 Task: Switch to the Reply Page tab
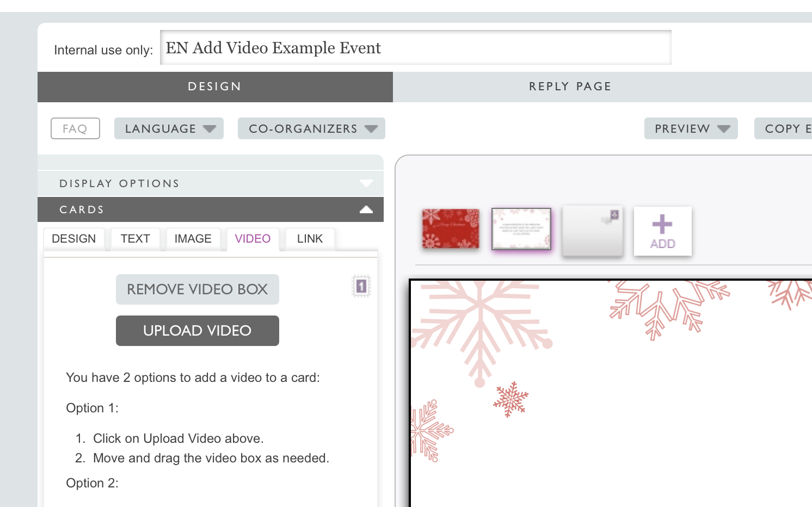pyautogui.click(x=570, y=86)
